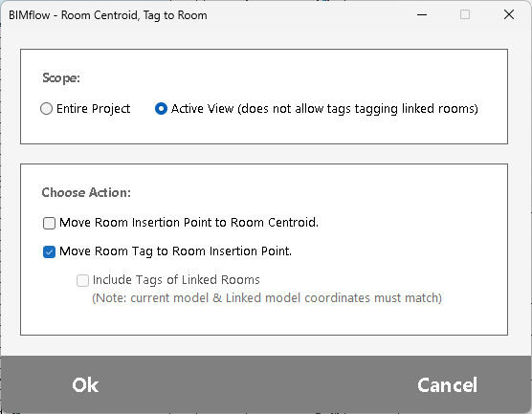Click the note about linked model coordinates

click(x=267, y=298)
